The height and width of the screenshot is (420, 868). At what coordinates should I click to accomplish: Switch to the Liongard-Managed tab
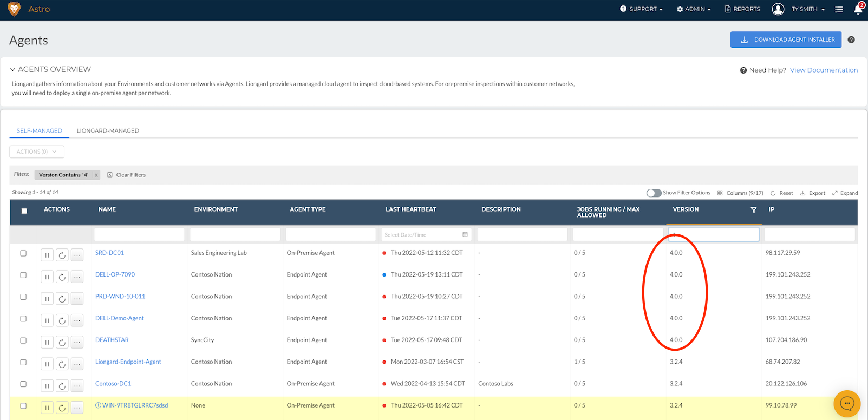[x=108, y=131]
